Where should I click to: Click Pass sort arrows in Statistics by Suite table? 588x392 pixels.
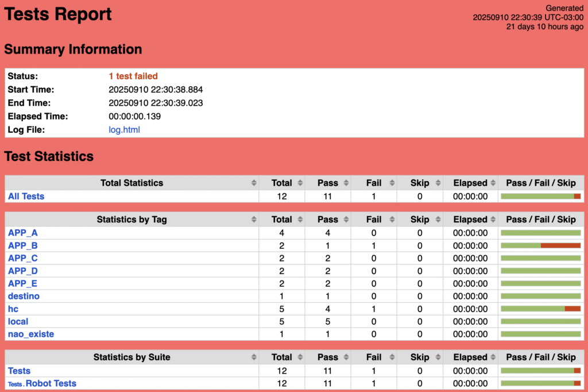pyautogui.click(x=345, y=358)
